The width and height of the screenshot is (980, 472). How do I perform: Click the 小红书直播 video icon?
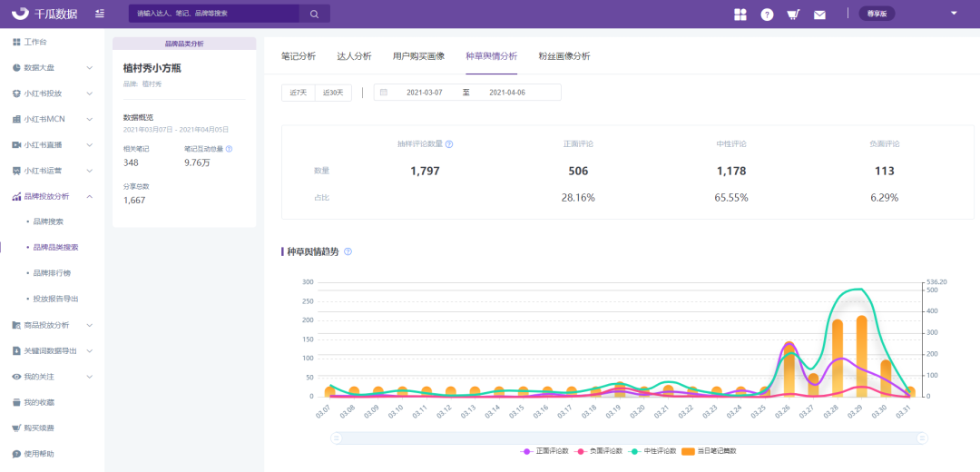(x=17, y=144)
